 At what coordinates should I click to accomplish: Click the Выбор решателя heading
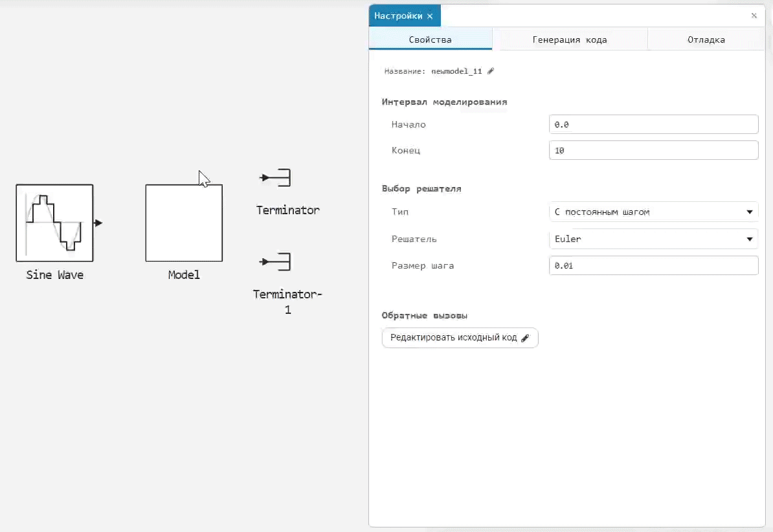pyautogui.click(x=421, y=188)
